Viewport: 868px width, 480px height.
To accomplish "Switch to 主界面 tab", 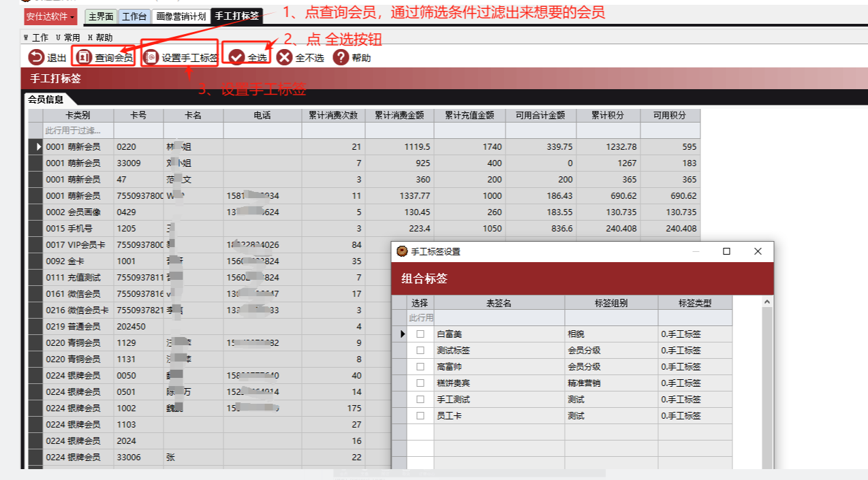I will tap(101, 16).
